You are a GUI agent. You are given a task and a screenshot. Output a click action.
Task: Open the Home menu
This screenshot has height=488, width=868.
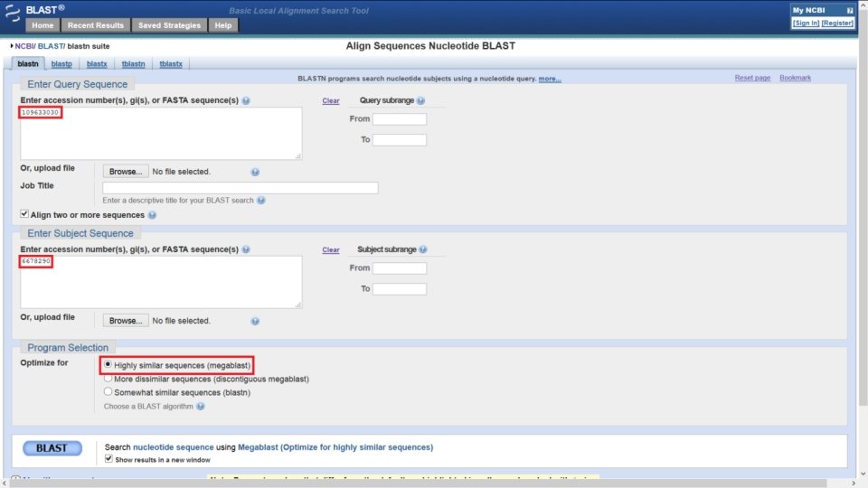(x=42, y=25)
